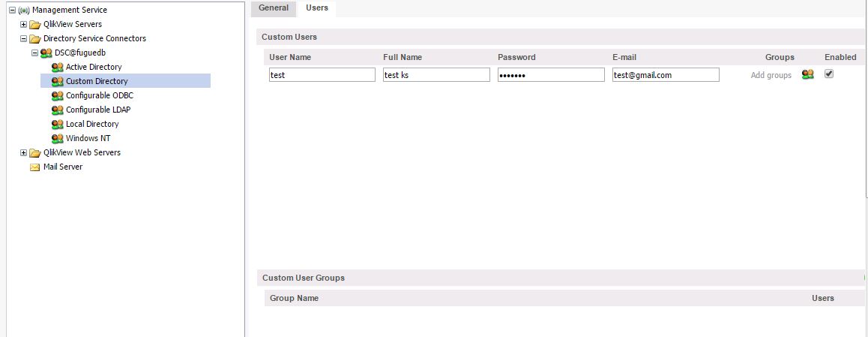
Task: Switch to the Users tab
Action: coord(316,8)
